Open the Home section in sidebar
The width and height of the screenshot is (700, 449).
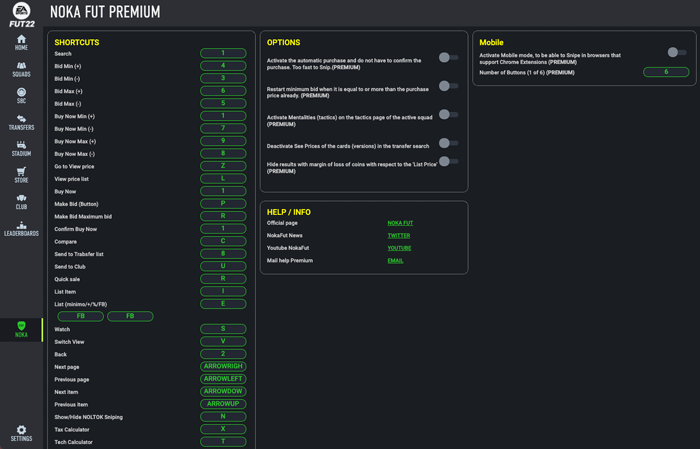21,42
